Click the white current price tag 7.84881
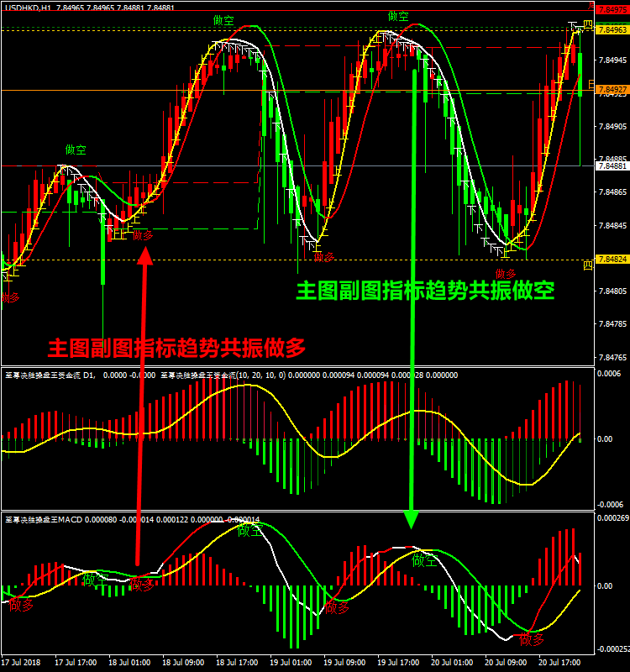Image resolution: width=630 pixels, height=672 pixels. click(x=610, y=166)
